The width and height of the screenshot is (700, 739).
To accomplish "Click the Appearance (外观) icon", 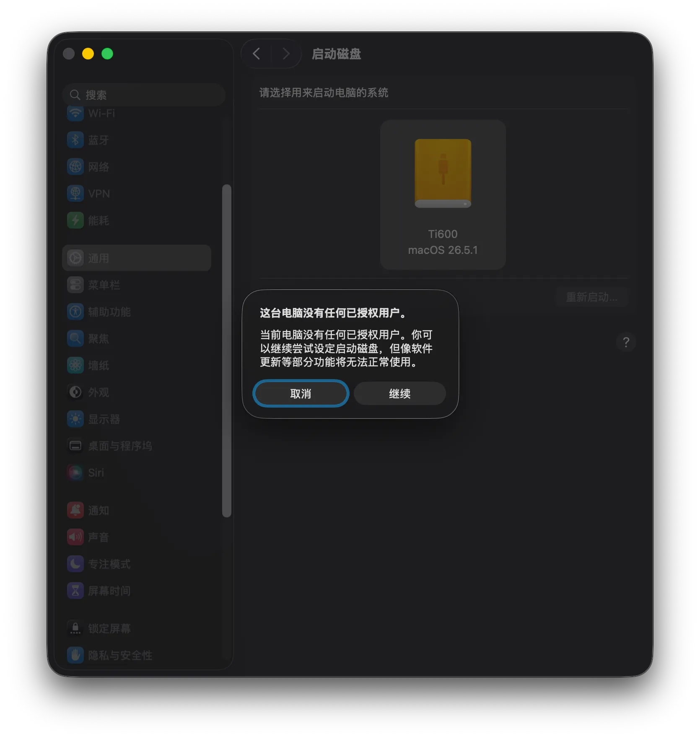I will [x=75, y=392].
